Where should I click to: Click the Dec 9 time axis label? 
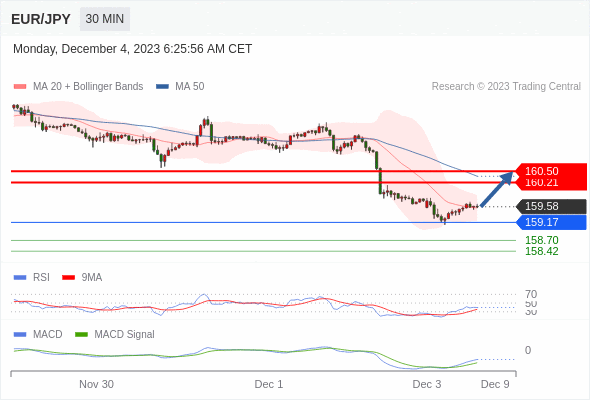point(495,384)
